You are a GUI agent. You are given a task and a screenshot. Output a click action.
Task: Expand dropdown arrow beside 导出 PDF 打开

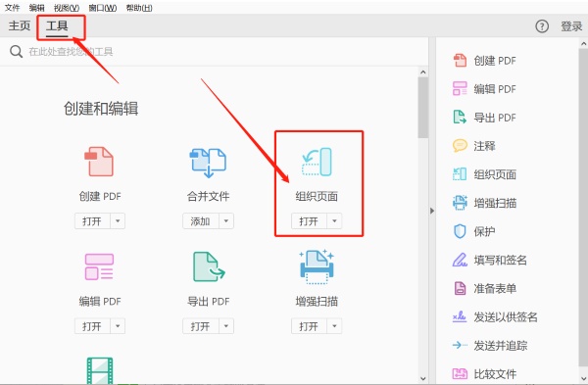pyautogui.click(x=226, y=326)
